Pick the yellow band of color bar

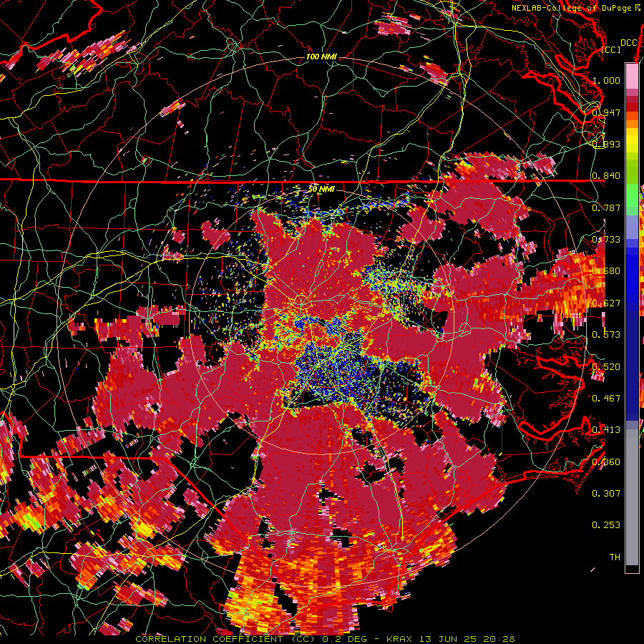[x=632, y=140]
